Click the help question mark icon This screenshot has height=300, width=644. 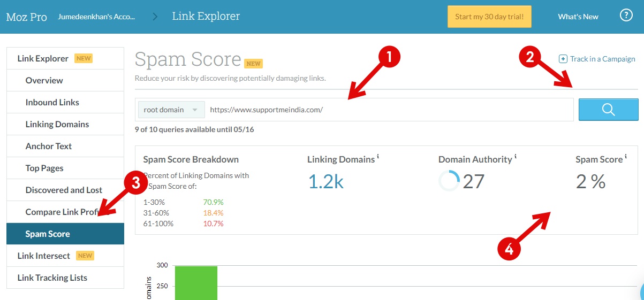pyautogui.click(x=626, y=16)
